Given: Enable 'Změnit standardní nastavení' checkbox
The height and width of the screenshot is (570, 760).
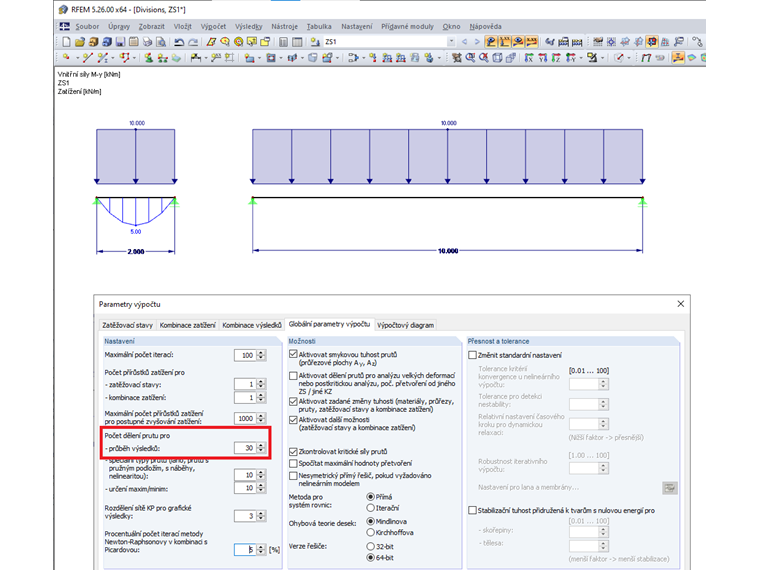Looking at the screenshot, I should pos(473,355).
